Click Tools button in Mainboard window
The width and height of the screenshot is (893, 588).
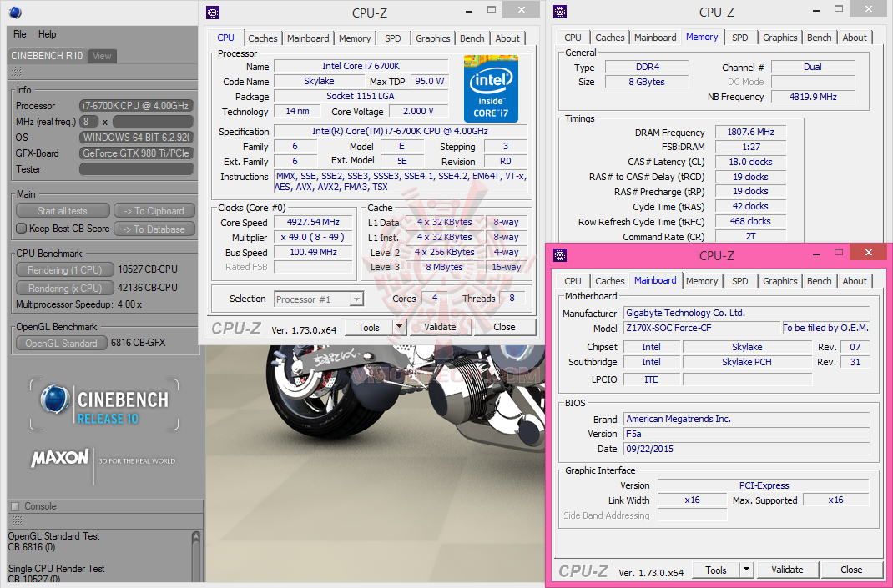point(716,570)
